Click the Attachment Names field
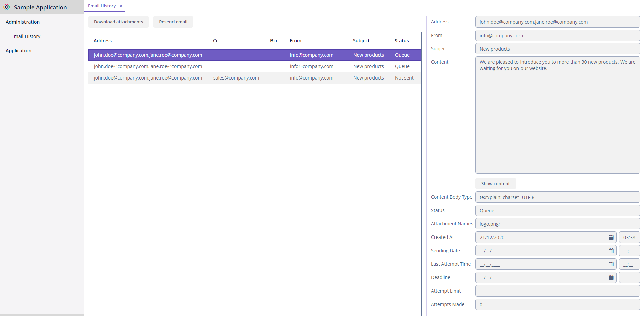The height and width of the screenshot is (316, 644). (x=557, y=224)
